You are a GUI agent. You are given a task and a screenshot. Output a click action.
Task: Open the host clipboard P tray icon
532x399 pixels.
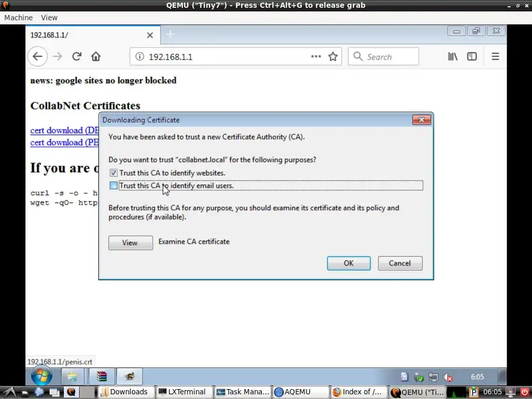click(473, 393)
